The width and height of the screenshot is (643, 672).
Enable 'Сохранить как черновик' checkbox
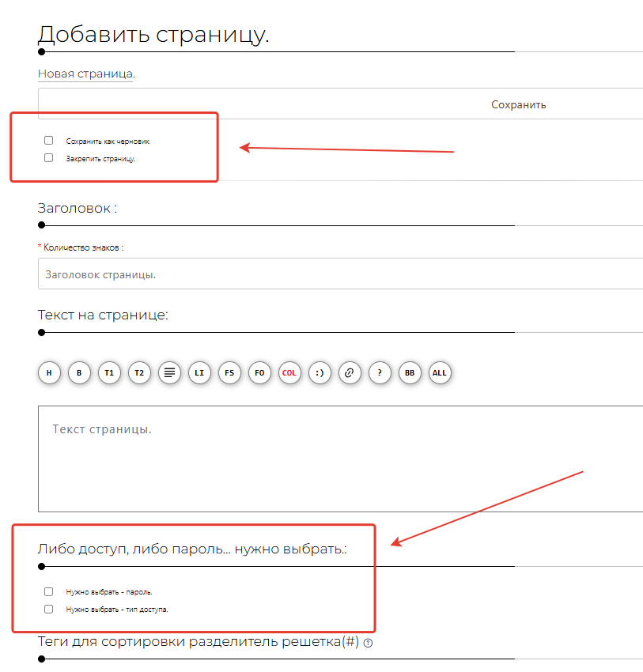(x=49, y=141)
